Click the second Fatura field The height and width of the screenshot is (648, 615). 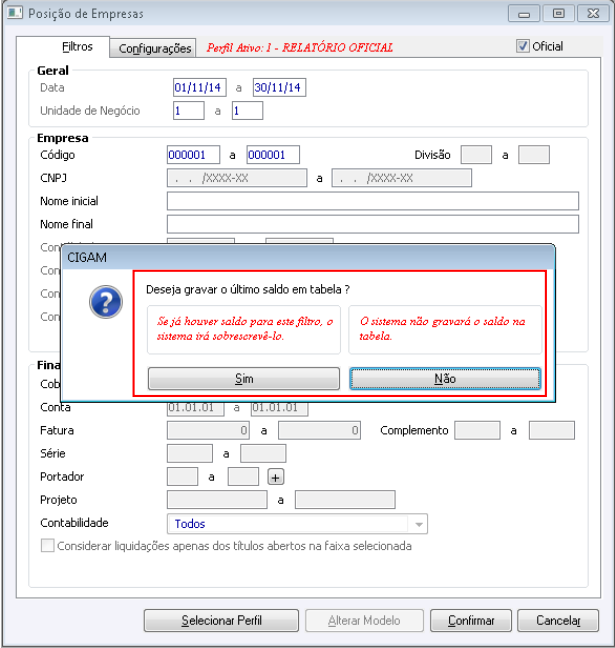click(319, 431)
